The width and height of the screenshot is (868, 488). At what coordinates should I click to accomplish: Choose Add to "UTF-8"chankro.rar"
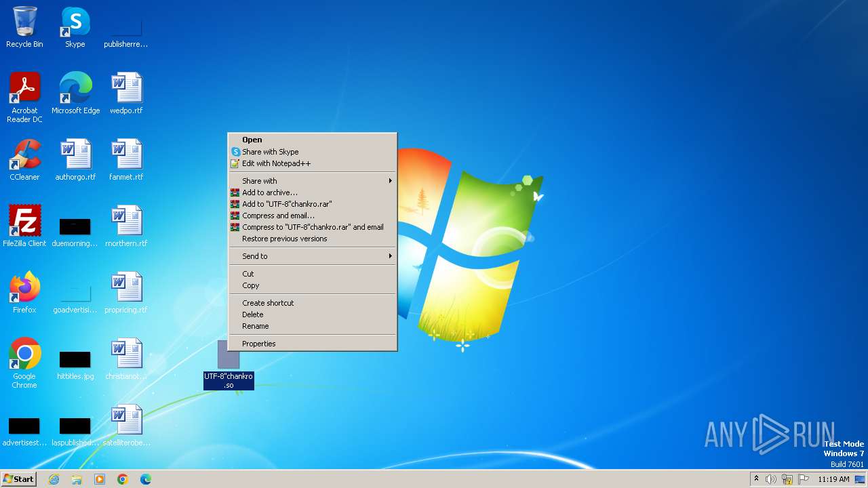click(x=312, y=204)
